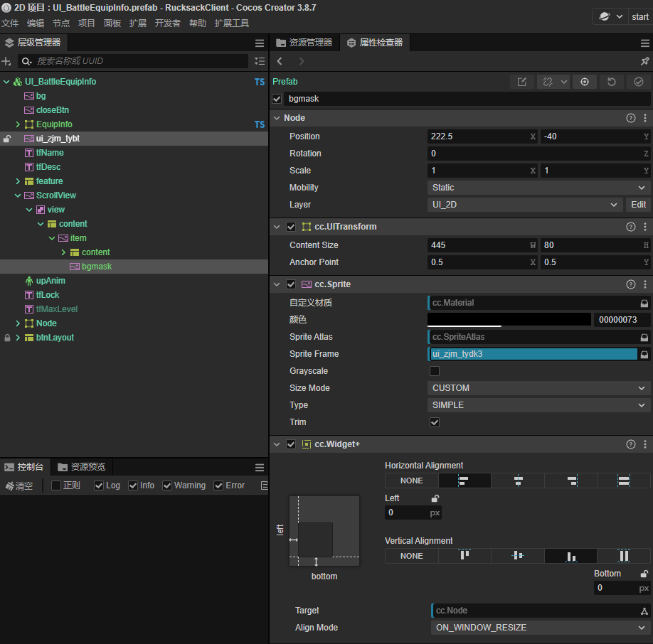Open the cc.Widget component more options menu
The image size is (653, 644).
click(x=645, y=444)
